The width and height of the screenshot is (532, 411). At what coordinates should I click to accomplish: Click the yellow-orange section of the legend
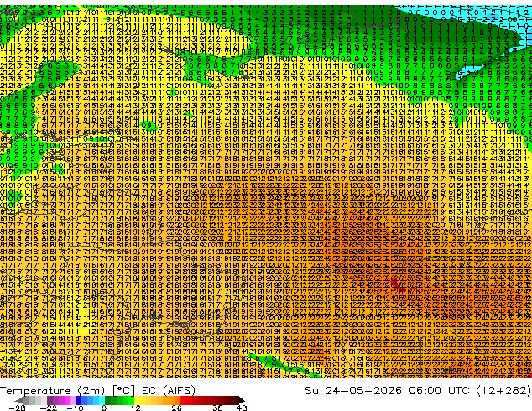coord(157,400)
